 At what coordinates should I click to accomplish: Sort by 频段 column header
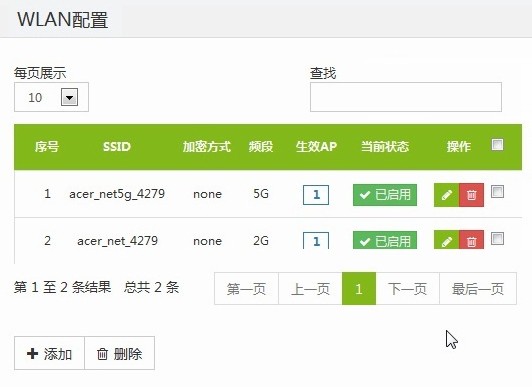(x=261, y=147)
